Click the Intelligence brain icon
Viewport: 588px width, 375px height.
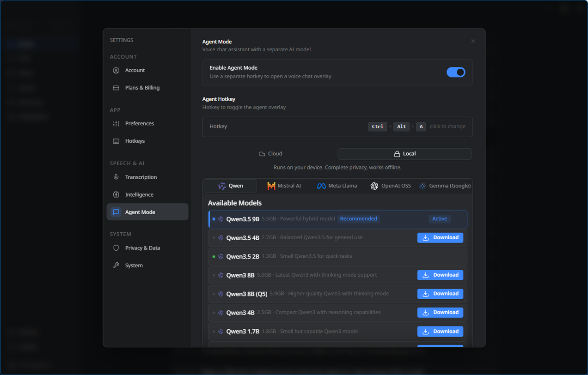(x=116, y=194)
